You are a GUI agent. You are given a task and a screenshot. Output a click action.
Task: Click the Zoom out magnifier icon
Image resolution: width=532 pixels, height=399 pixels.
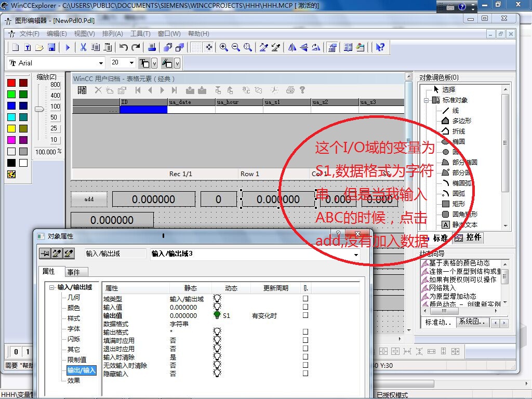click(x=236, y=47)
